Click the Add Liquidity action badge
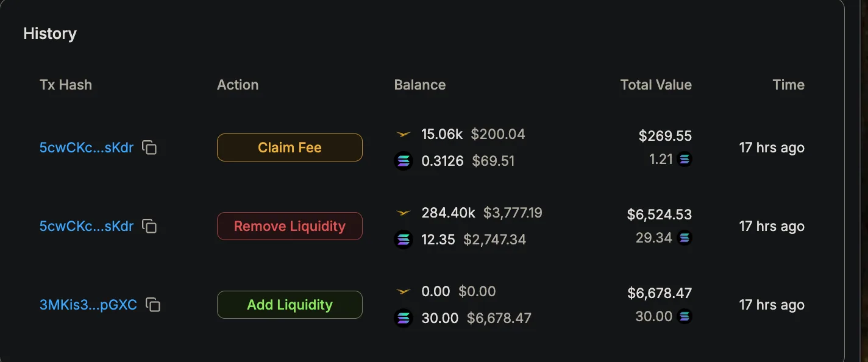Image resolution: width=868 pixels, height=362 pixels. [x=290, y=305]
